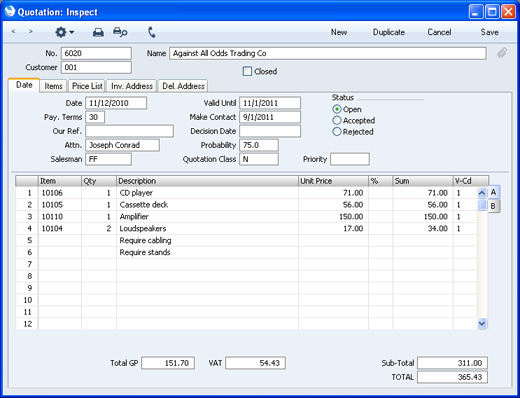Click the CD player description cell

click(207, 193)
